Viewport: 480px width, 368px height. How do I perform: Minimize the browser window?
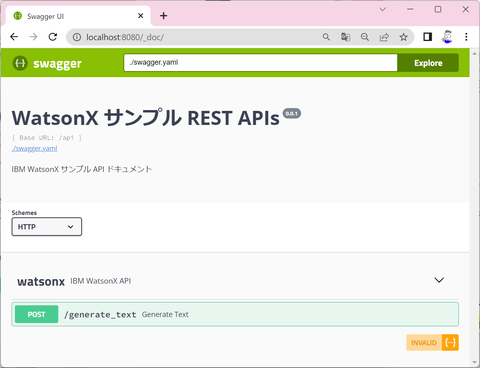(410, 9)
